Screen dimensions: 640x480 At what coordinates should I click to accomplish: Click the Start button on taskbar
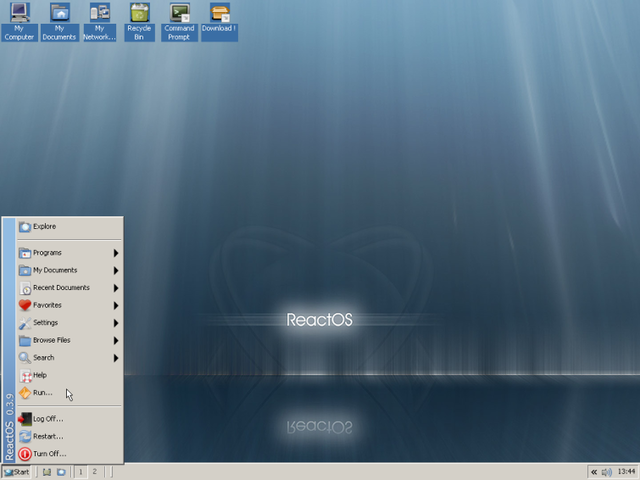16,472
